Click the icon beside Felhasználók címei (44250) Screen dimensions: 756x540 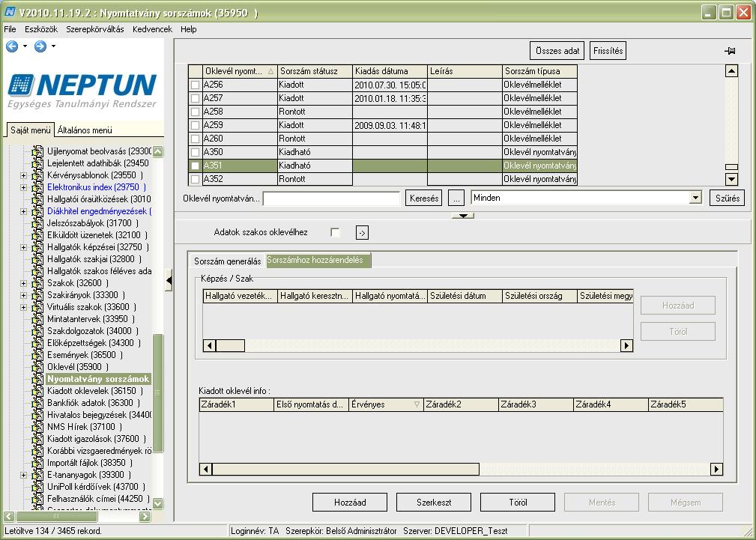pyautogui.click(x=37, y=499)
